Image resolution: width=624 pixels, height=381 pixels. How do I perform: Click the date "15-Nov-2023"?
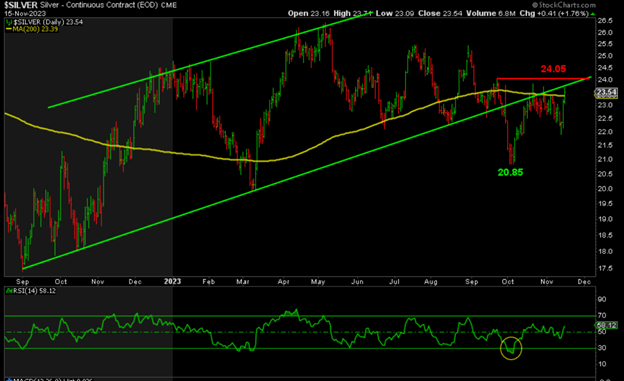[25, 13]
